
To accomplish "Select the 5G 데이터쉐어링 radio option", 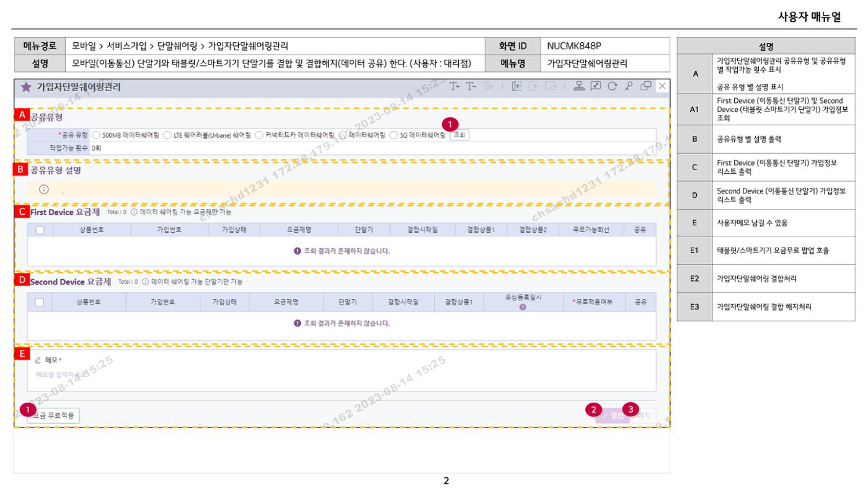I will (x=394, y=135).
